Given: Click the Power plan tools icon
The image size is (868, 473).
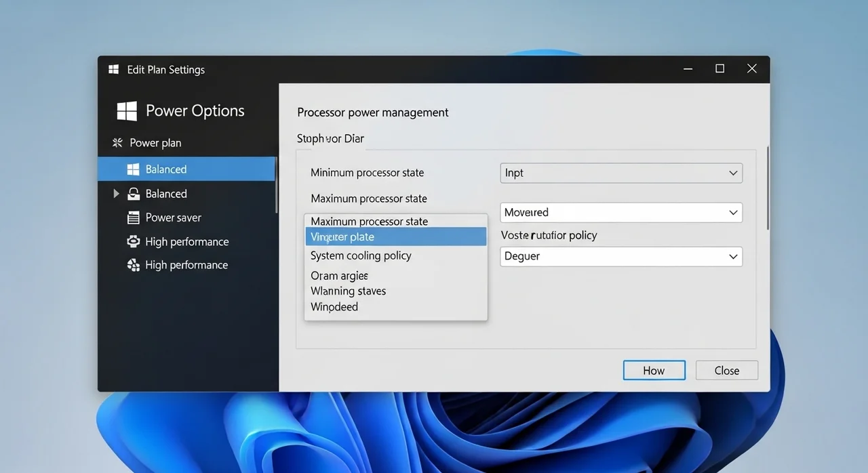Looking at the screenshot, I should tap(117, 143).
